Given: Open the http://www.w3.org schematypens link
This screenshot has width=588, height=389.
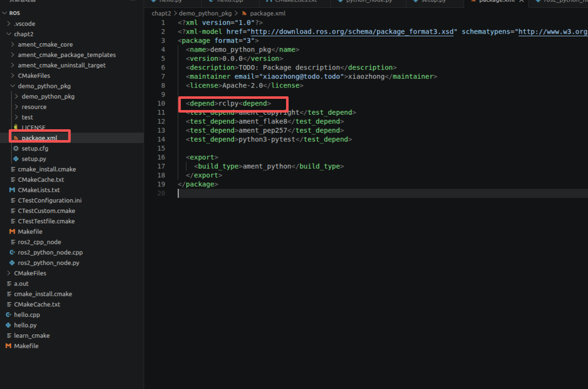Looking at the screenshot, I should click(x=553, y=32).
